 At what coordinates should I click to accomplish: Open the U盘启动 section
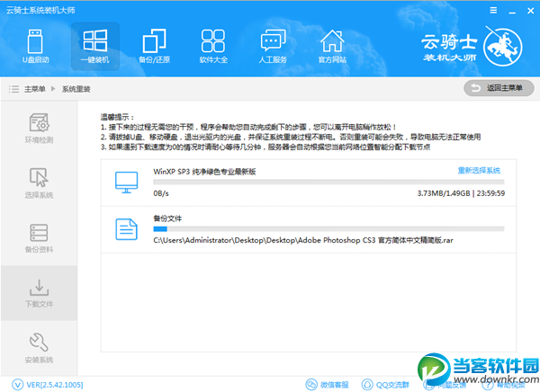pyautogui.click(x=35, y=47)
